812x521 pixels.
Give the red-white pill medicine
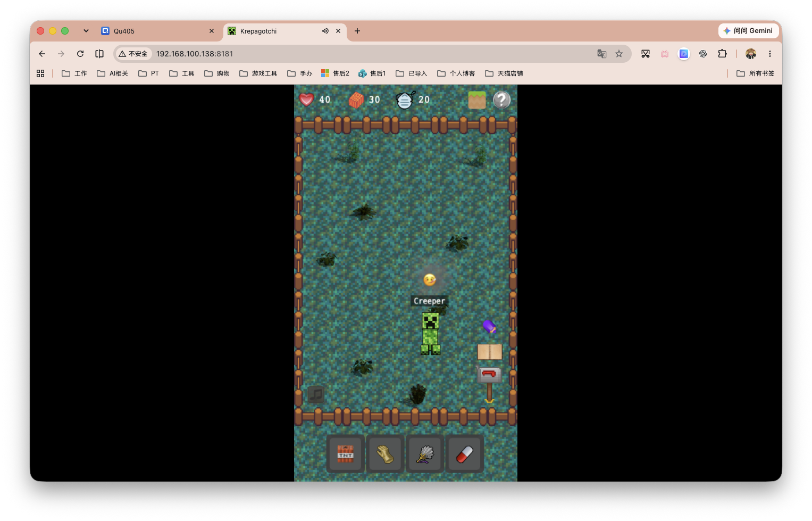tap(465, 454)
